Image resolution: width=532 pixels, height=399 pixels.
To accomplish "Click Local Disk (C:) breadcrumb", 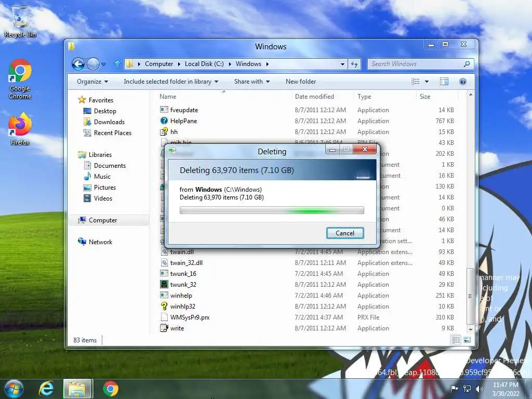I will 204,64.
